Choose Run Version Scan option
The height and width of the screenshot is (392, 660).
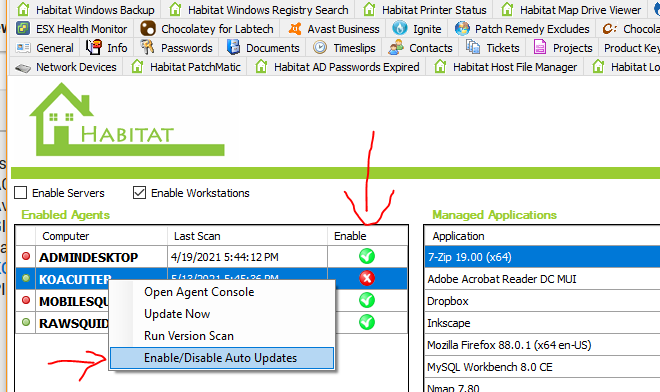pos(189,336)
